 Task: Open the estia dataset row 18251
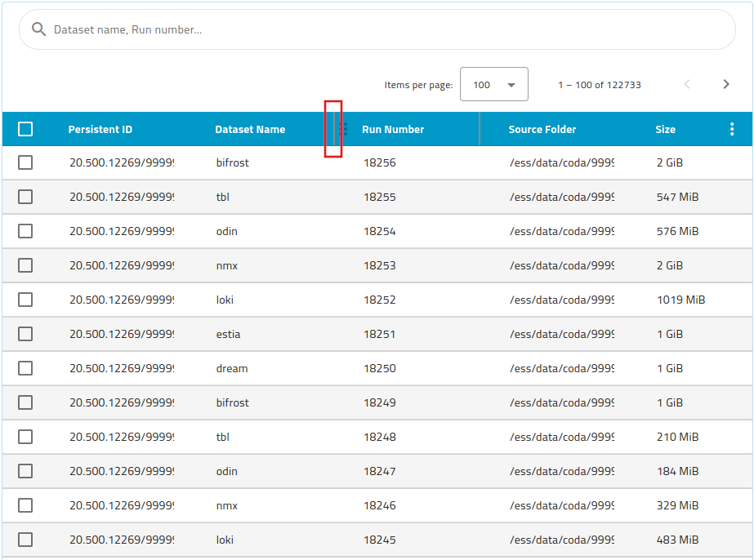click(229, 334)
